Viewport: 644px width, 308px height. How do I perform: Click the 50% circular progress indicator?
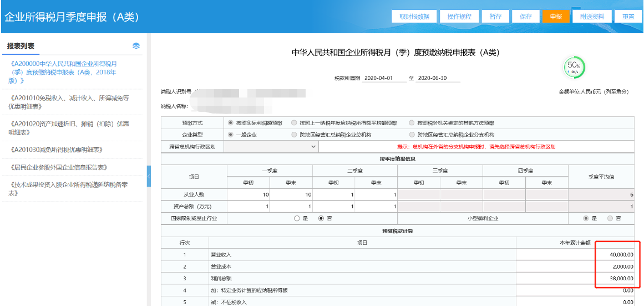tap(574, 68)
